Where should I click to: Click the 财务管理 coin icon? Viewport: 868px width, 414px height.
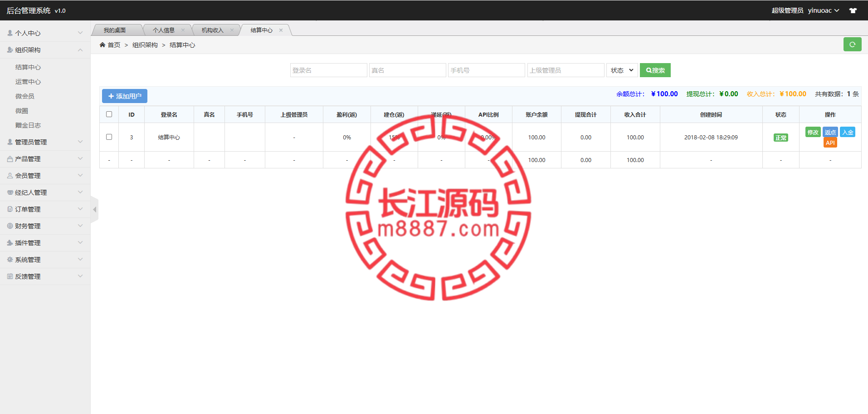point(10,226)
